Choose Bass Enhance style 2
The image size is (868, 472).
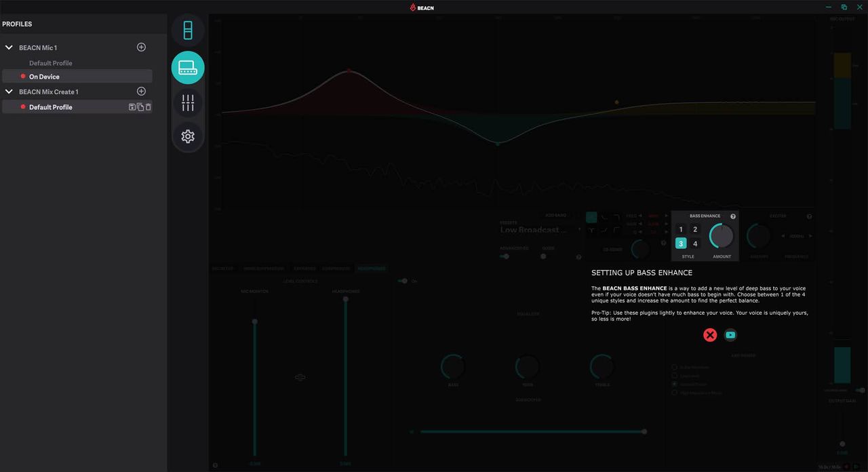tap(695, 230)
